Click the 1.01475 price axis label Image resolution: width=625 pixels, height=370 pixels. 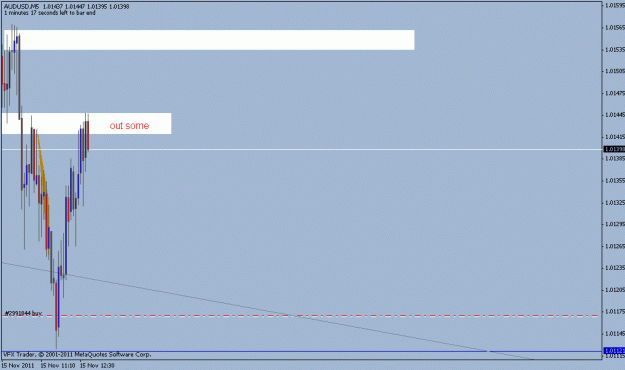(615, 93)
